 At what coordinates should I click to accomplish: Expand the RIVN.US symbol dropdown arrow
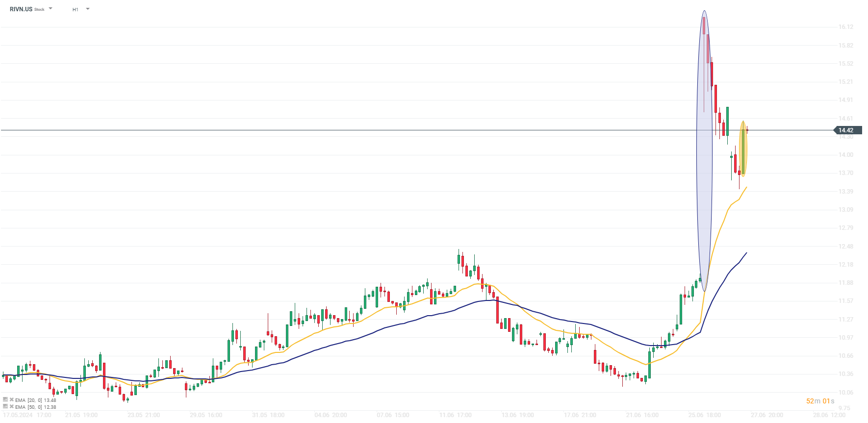click(x=51, y=9)
